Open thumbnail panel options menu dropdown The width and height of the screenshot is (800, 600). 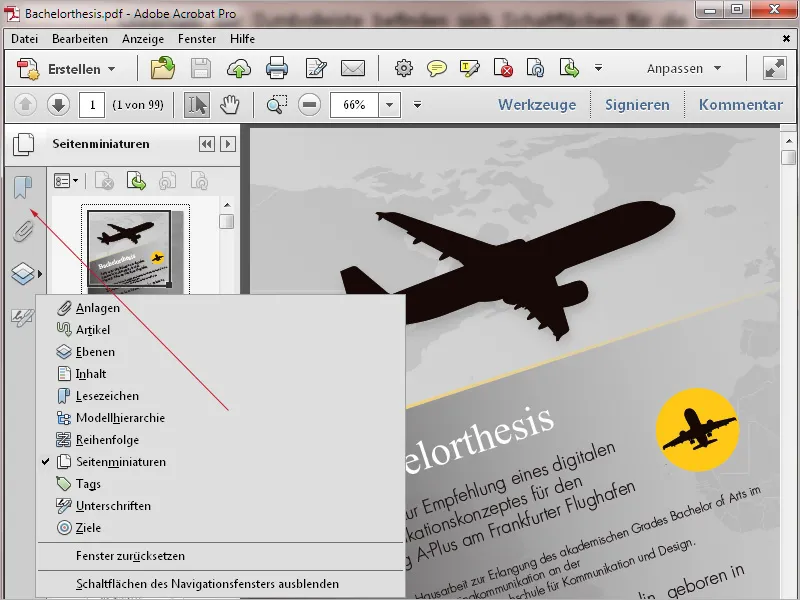[x=66, y=181]
